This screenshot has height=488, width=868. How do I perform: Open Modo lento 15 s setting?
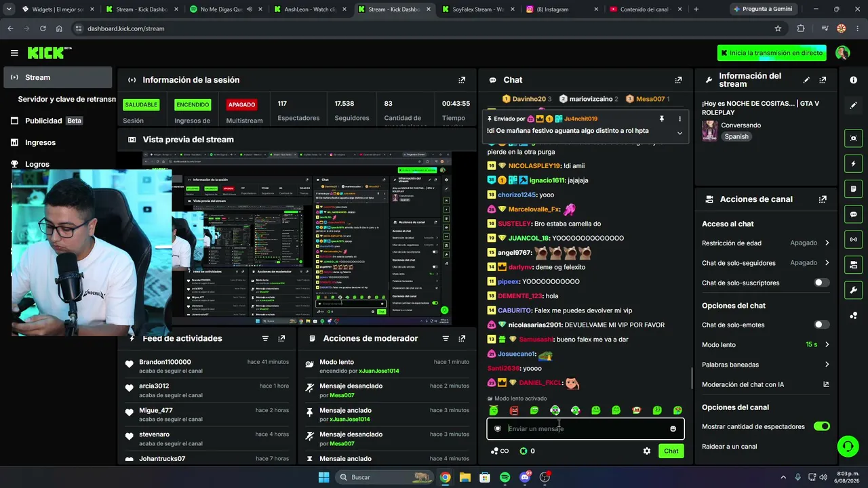click(x=766, y=344)
